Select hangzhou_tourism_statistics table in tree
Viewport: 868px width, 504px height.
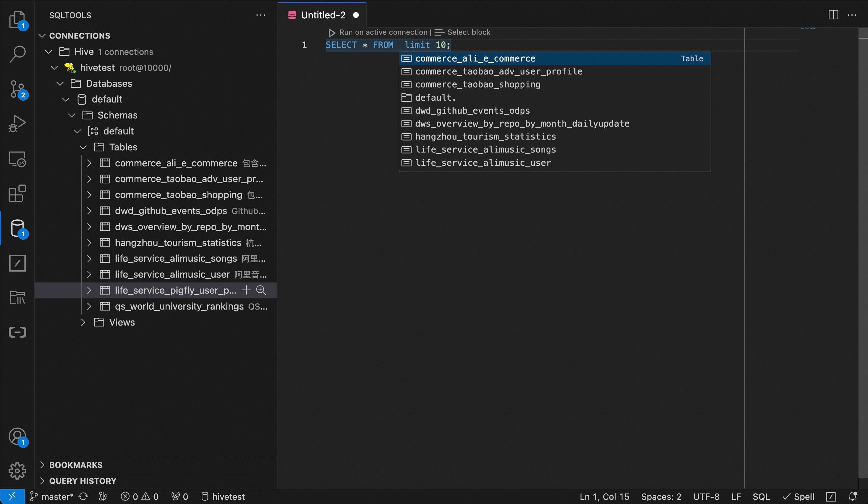point(156,243)
